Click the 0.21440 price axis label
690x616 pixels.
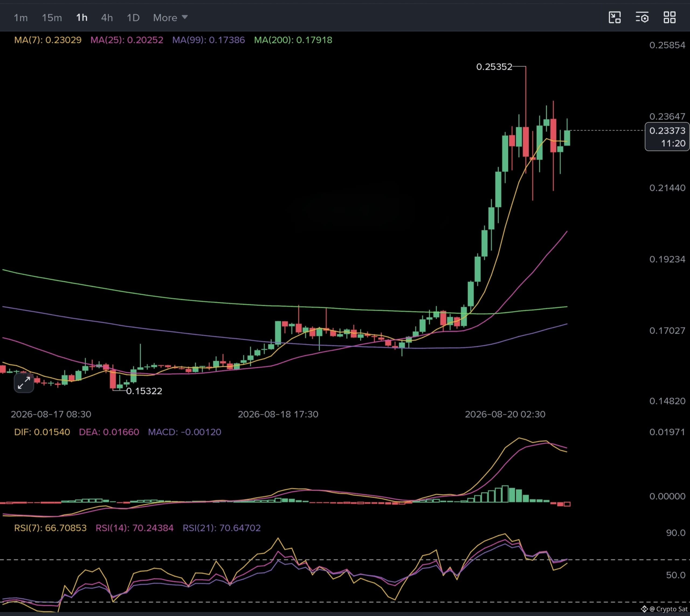pos(667,188)
